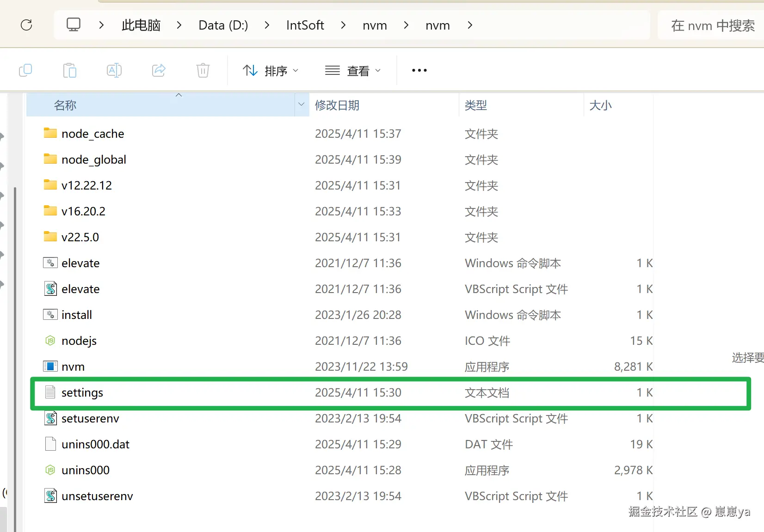Open the three-dots more options menu
The width and height of the screenshot is (764, 532).
click(x=419, y=70)
